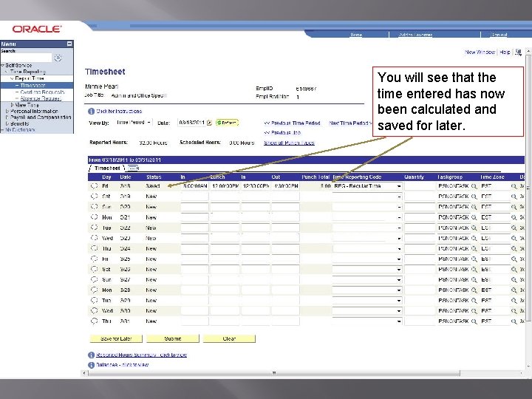Image resolution: width=532 pixels, height=399 pixels.
Task: Click the Save for Later button
Action: (x=116, y=338)
